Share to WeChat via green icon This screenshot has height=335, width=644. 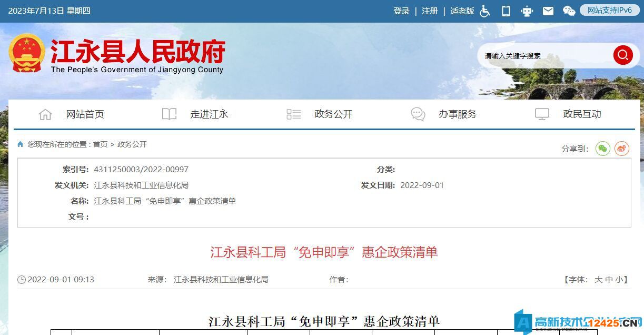pos(603,149)
